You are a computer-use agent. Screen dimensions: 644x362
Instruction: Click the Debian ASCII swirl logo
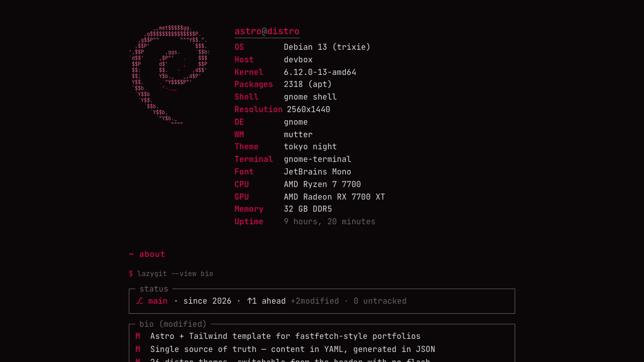[x=170, y=75]
